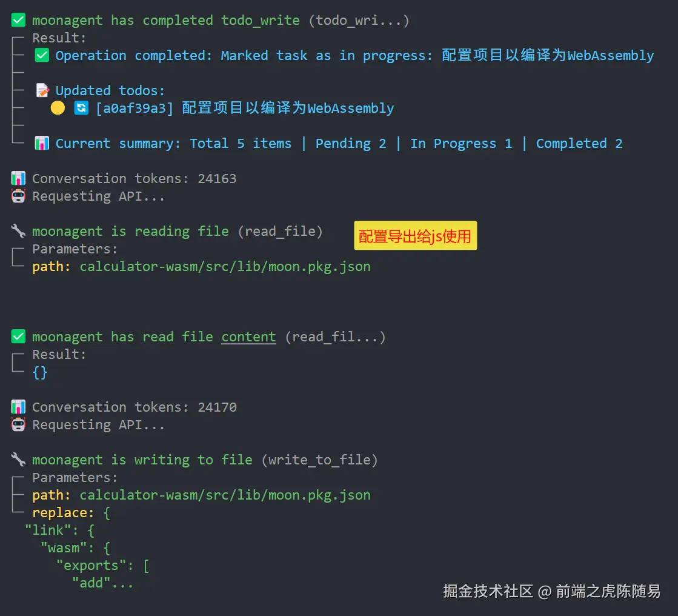The height and width of the screenshot is (616, 678).
Task: Click the read_file path calculator-wasm/src/lib/moon.pkg.json
Action: 225,266
